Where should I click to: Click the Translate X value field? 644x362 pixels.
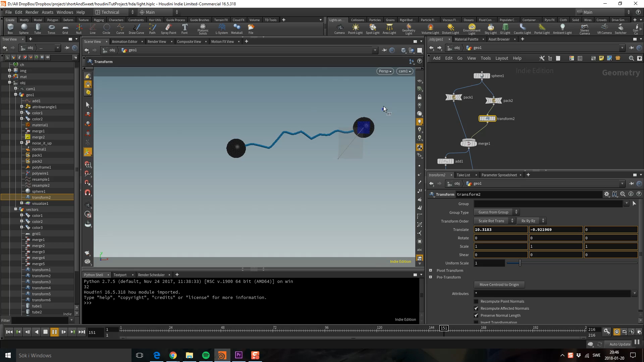[x=500, y=229]
